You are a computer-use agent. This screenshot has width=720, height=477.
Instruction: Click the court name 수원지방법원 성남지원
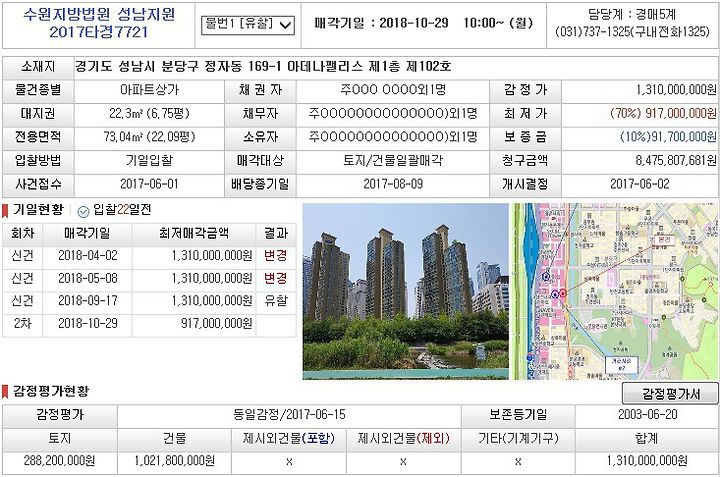[x=99, y=14]
